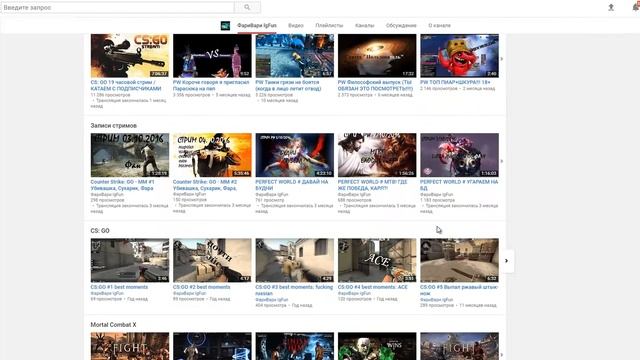Click the search magnifier button
The image size is (640, 360).
click(x=247, y=7)
